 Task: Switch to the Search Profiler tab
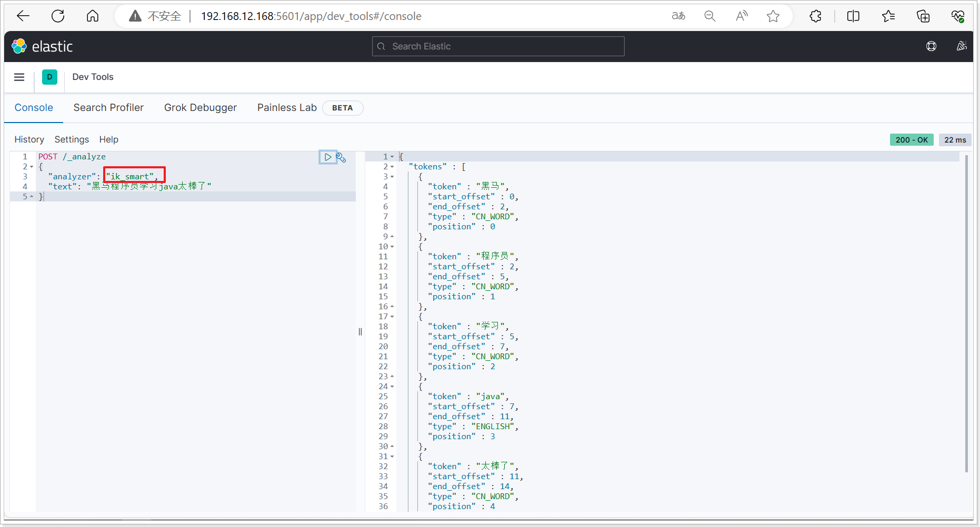point(108,108)
